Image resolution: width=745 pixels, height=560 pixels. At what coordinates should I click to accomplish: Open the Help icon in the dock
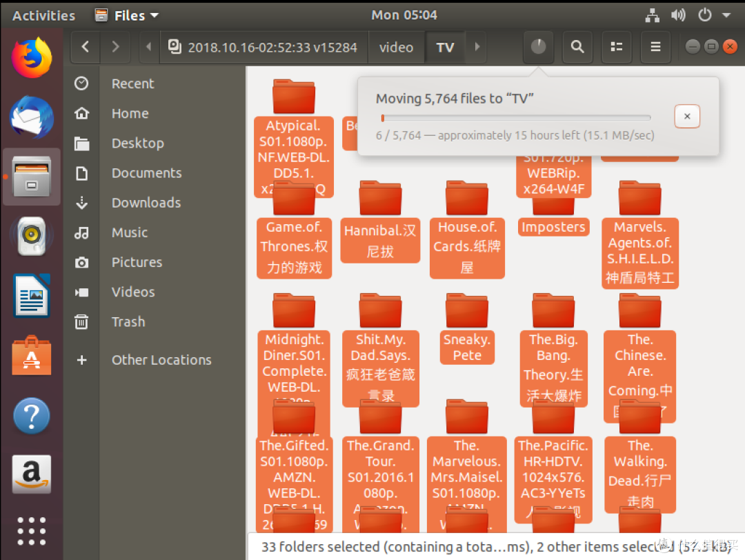[x=31, y=416]
